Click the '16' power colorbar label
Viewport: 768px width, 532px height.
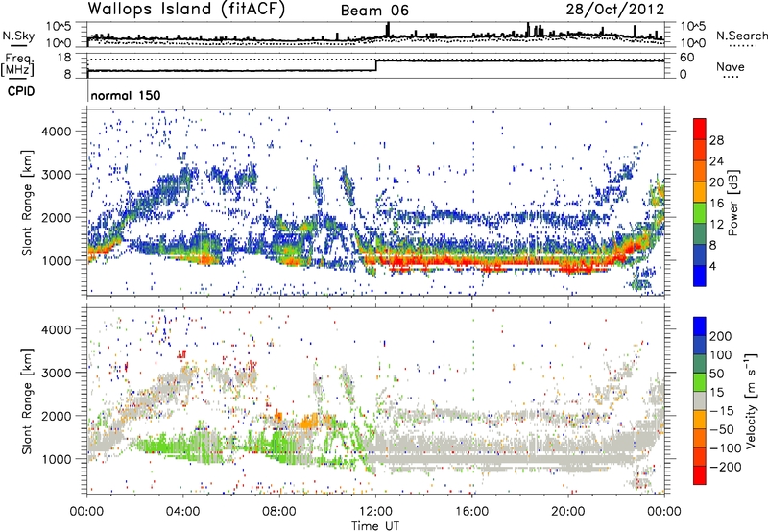coord(716,204)
